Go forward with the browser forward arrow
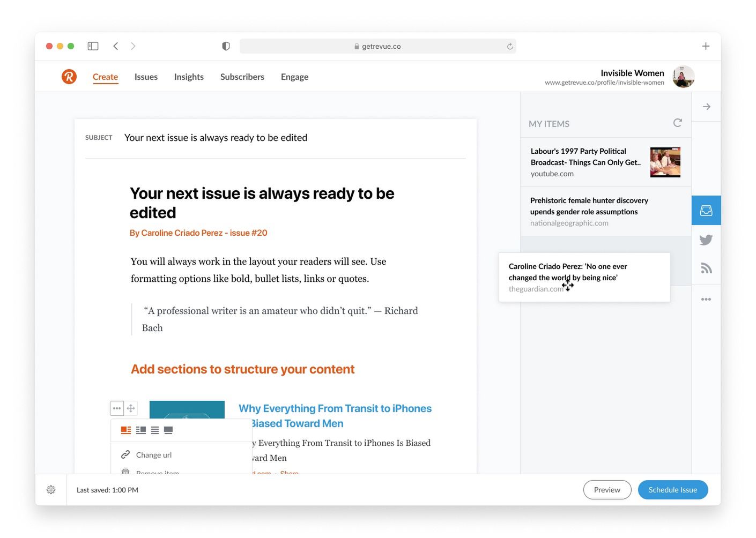 tap(133, 46)
